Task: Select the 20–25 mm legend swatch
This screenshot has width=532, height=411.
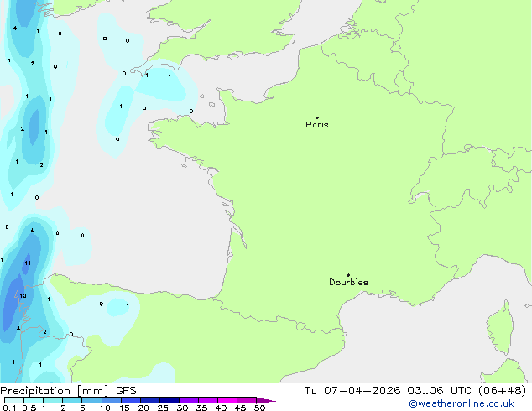Action: pos(149,400)
